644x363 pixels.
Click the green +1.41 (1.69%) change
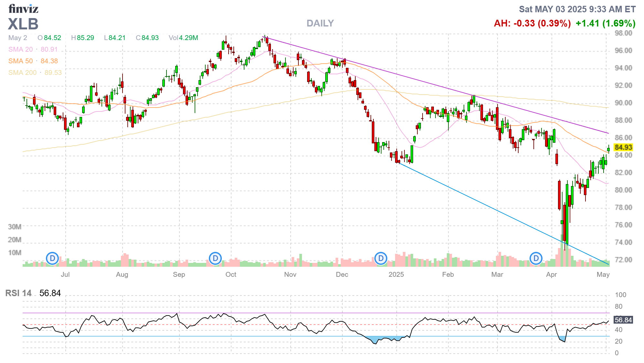click(x=606, y=23)
